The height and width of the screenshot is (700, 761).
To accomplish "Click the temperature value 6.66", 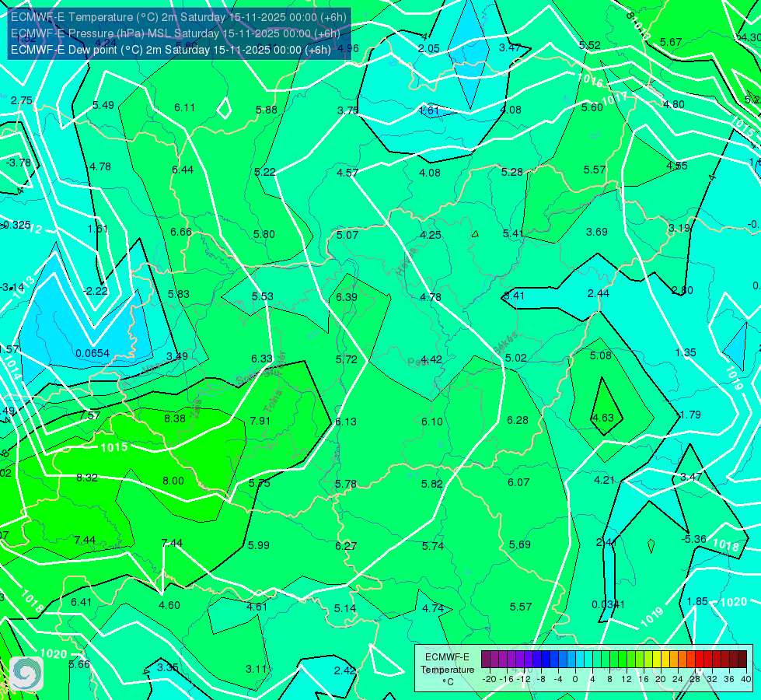I will [x=181, y=233].
